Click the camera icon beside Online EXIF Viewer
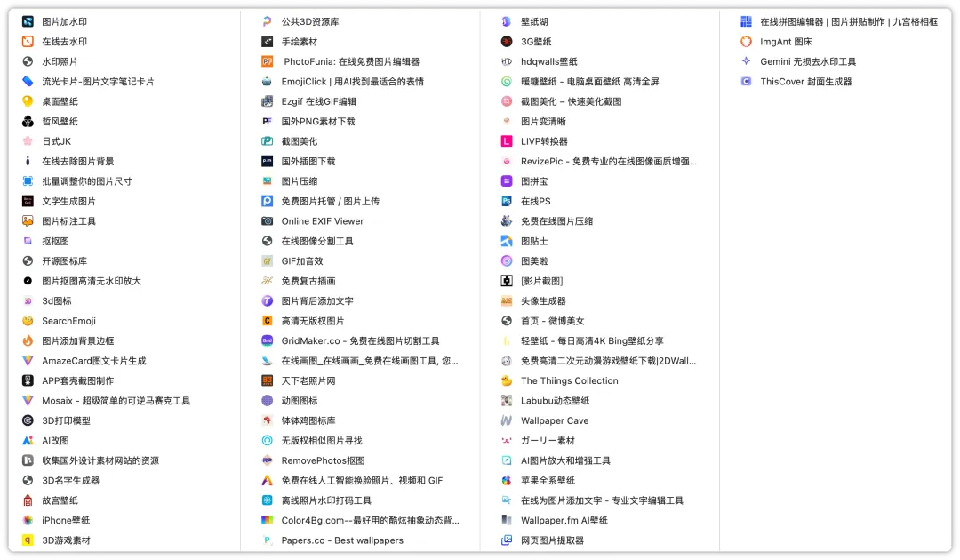This screenshot has height=560, width=960. (267, 221)
